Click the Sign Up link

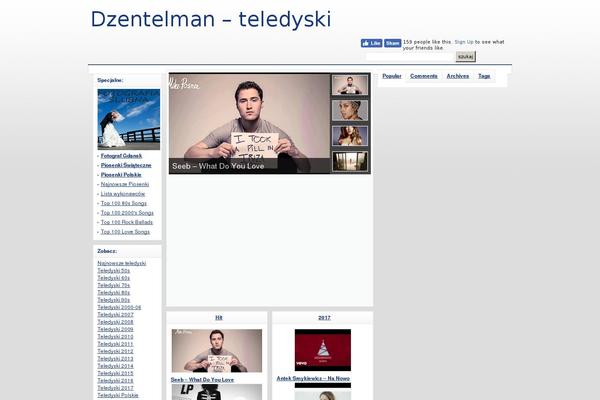(464, 42)
